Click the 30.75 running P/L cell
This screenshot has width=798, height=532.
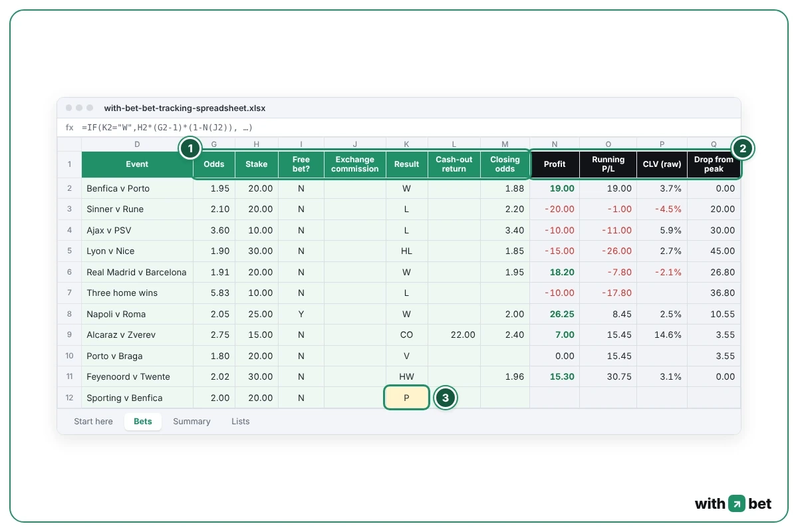pyautogui.click(x=608, y=376)
